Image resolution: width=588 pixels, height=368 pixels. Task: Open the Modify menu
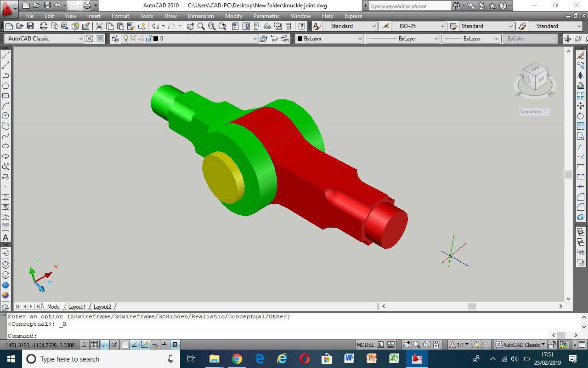point(234,16)
